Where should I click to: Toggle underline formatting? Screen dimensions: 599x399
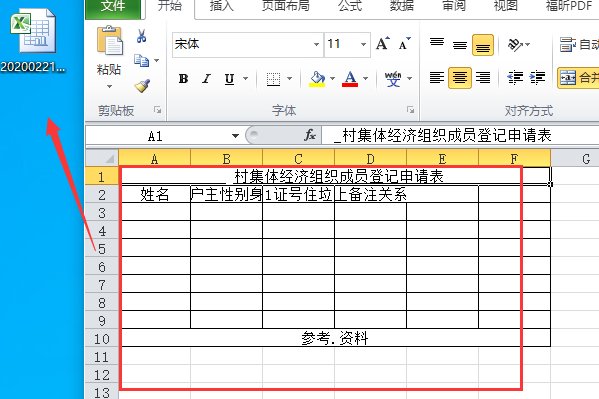pos(229,79)
